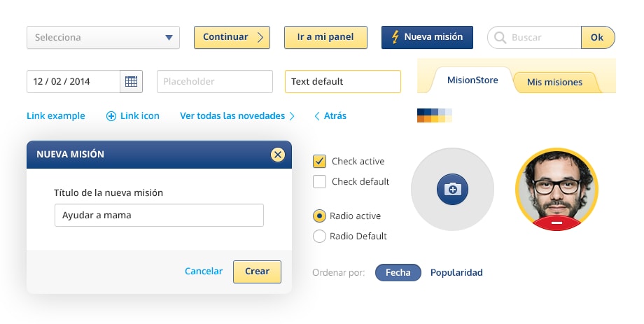
Task: Select the Radio Default option
Action: point(319,237)
